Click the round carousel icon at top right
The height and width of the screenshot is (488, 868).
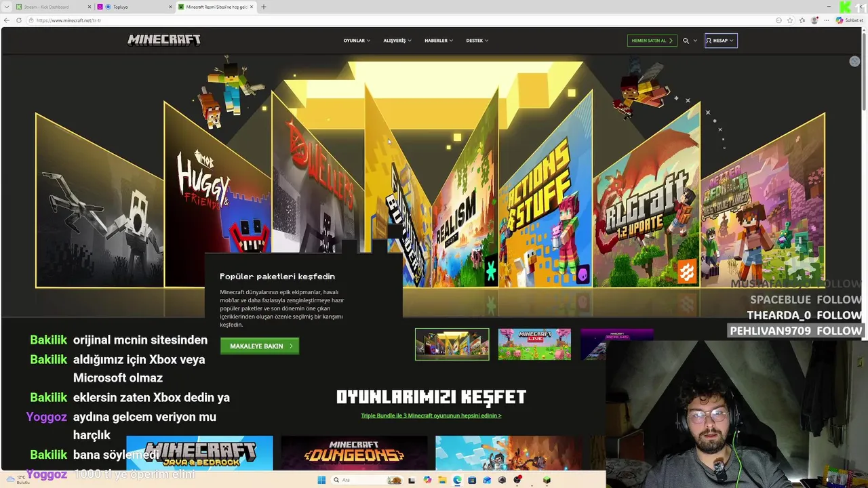tap(854, 61)
